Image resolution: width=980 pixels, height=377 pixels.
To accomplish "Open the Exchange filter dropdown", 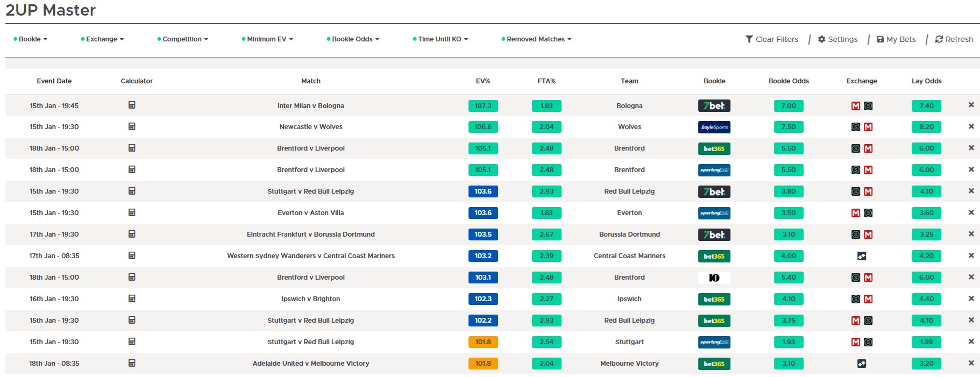I will 102,39.
